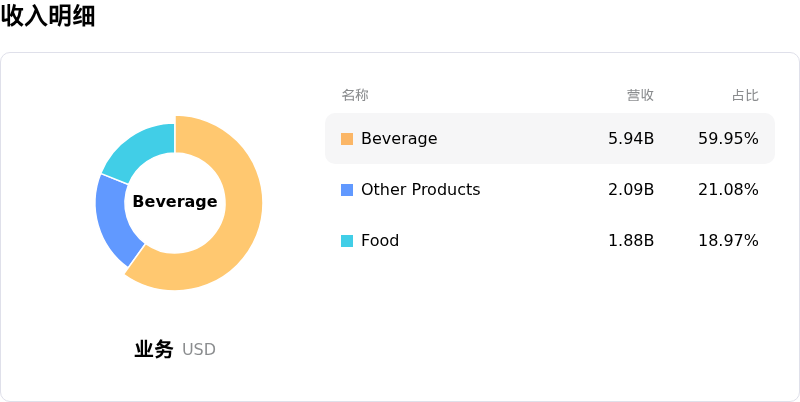Click the 名称 column header

(x=355, y=95)
